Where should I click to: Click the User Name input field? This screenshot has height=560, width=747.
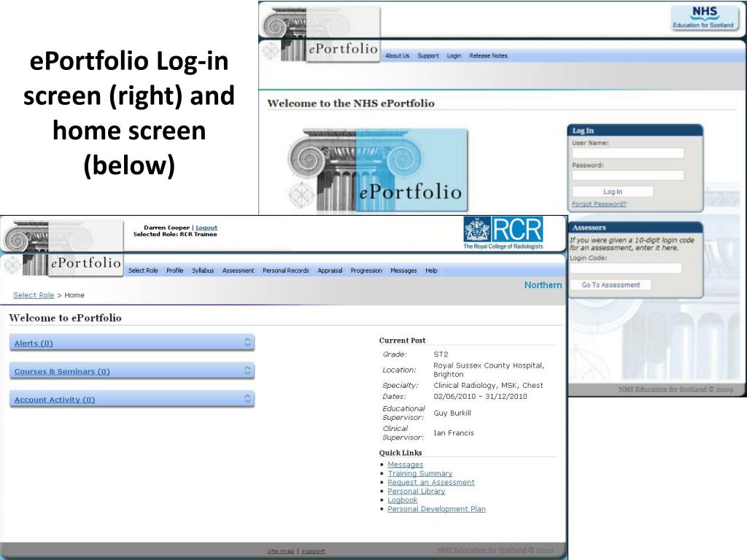(x=628, y=153)
